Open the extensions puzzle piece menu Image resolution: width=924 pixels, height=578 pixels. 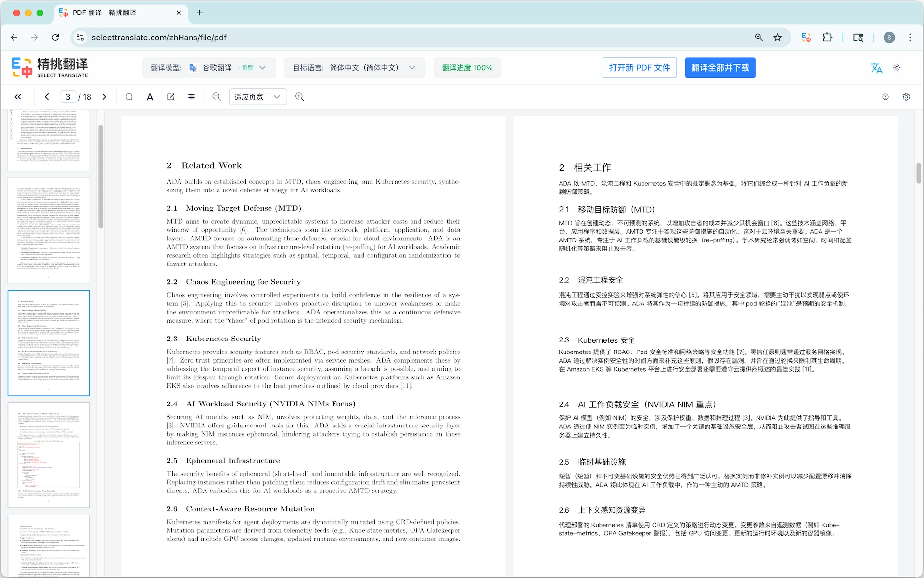pyautogui.click(x=827, y=38)
